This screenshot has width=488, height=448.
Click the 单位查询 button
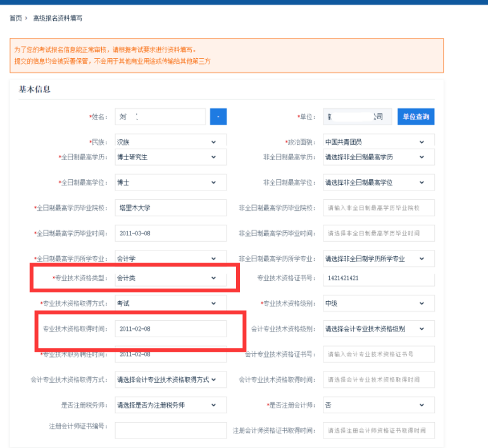(416, 116)
